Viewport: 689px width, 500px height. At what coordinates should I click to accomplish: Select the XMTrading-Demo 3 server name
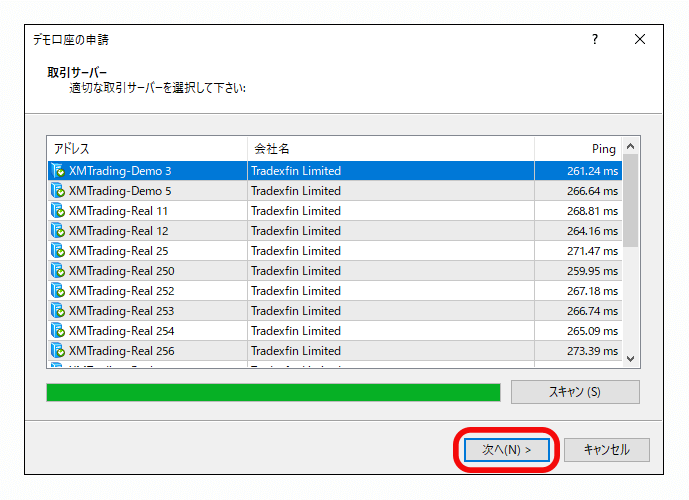pyautogui.click(x=120, y=171)
